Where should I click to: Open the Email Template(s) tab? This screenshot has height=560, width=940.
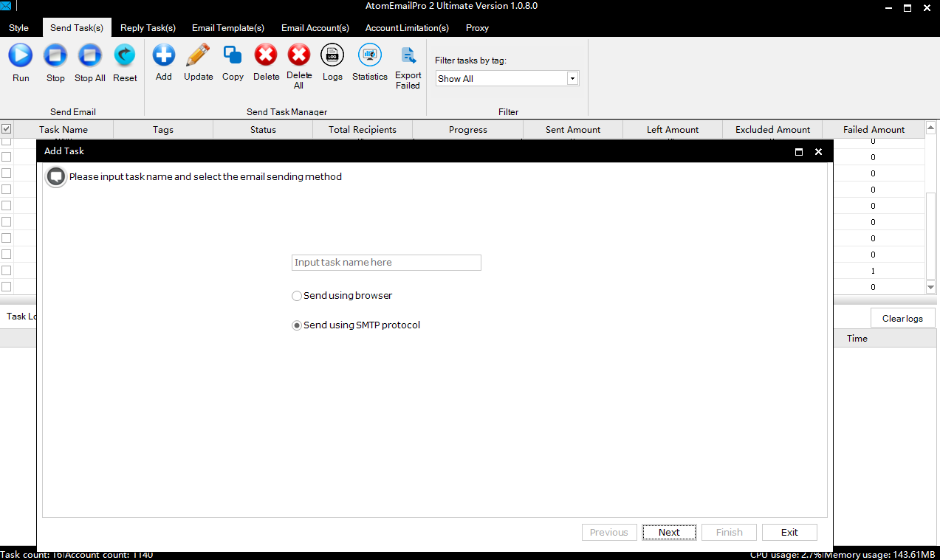(228, 28)
